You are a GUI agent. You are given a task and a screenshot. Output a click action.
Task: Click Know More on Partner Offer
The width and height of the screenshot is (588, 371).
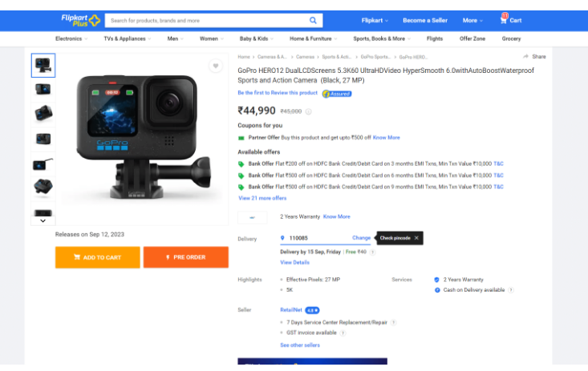click(386, 138)
